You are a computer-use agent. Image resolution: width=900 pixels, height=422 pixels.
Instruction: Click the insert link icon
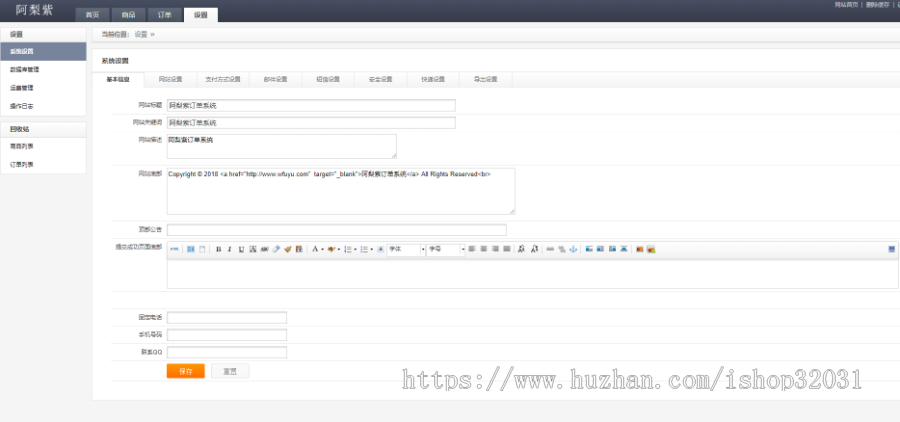550,249
